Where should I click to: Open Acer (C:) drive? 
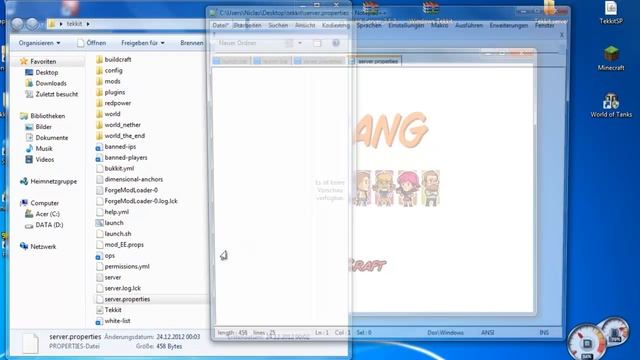(x=42, y=214)
